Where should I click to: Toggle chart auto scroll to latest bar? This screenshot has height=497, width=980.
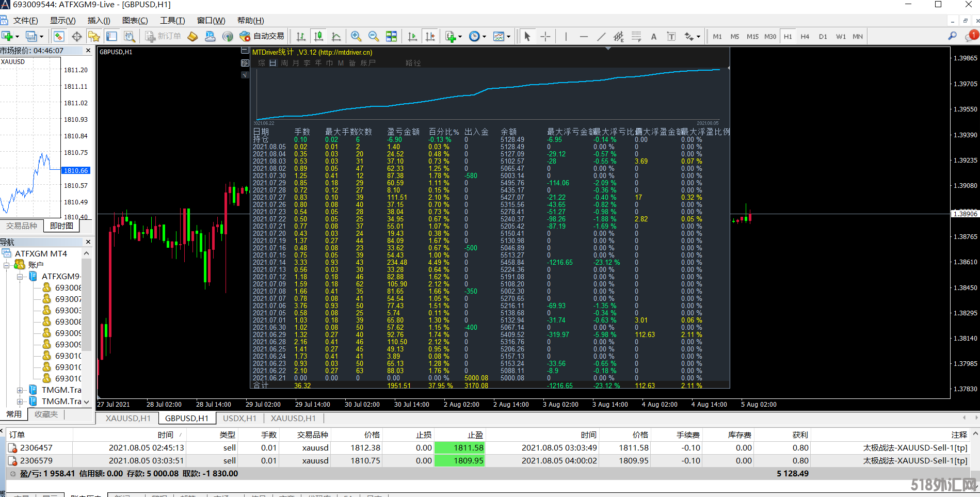click(412, 37)
